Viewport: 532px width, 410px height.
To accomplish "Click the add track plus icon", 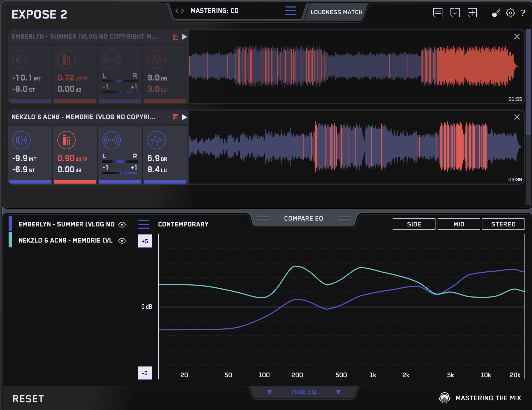I will click(x=472, y=13).
